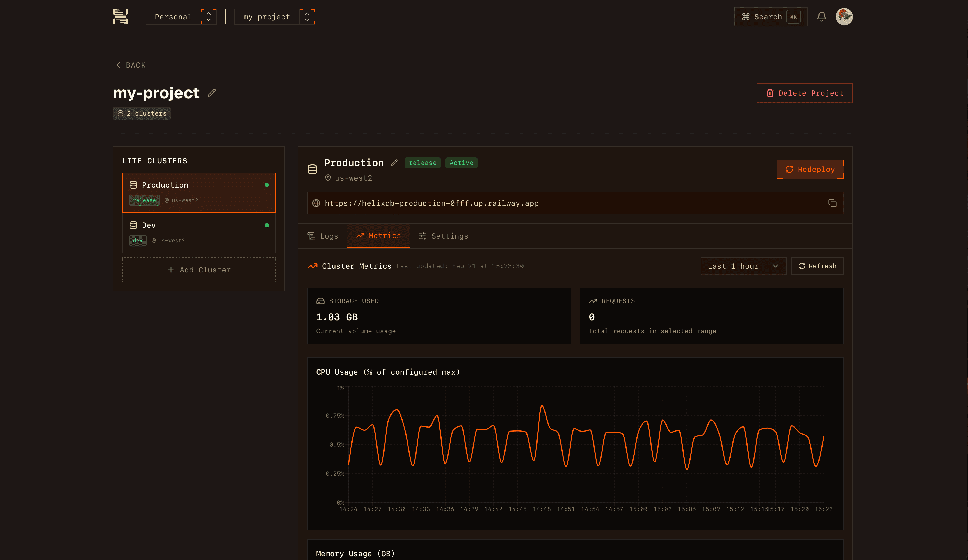Copy the production cluster URL

click(833, 203)
